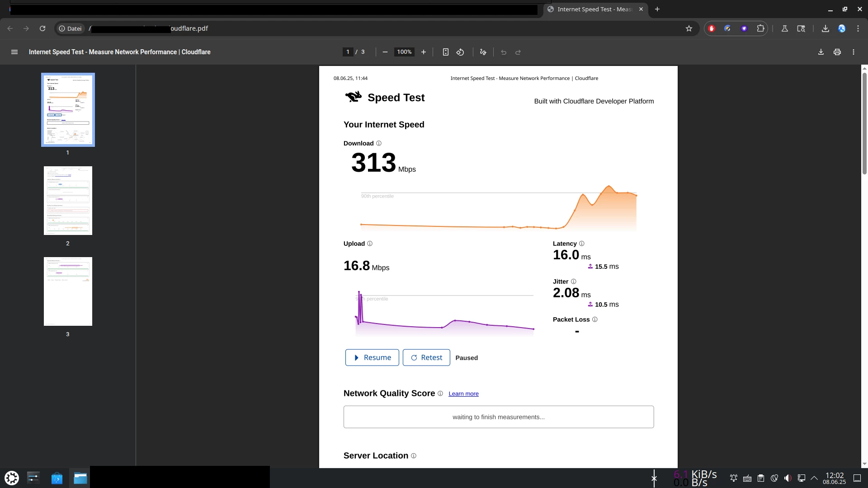Click the Retest button
The height and width of the screenshot is (488, 868).
tap(426, 357)
